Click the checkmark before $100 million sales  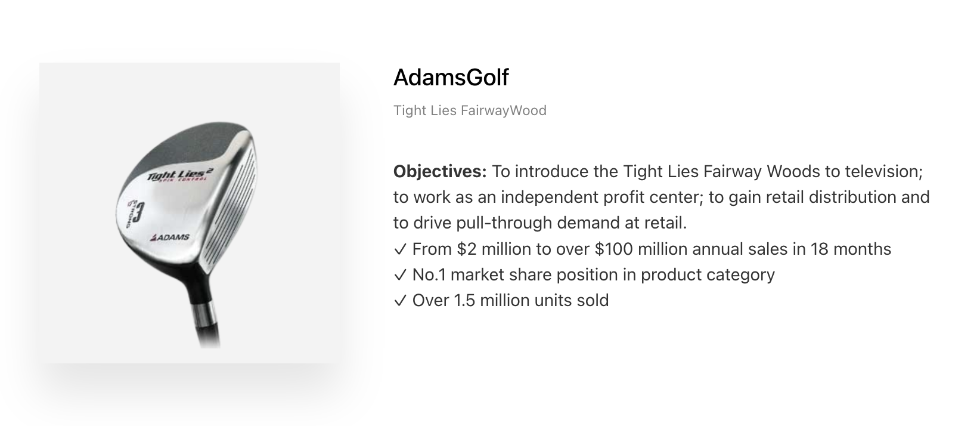point(400,249)
